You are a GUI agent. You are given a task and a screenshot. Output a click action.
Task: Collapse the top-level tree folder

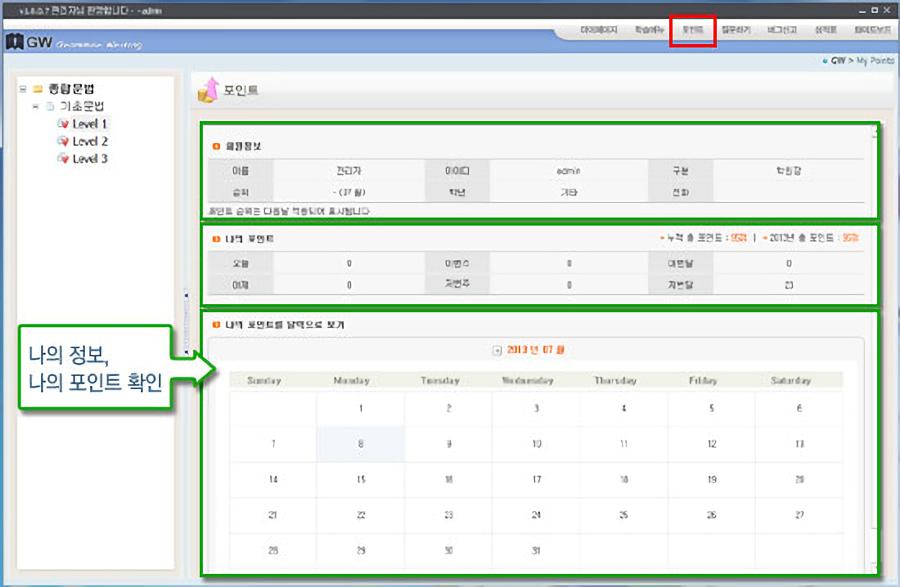point(22,89)
